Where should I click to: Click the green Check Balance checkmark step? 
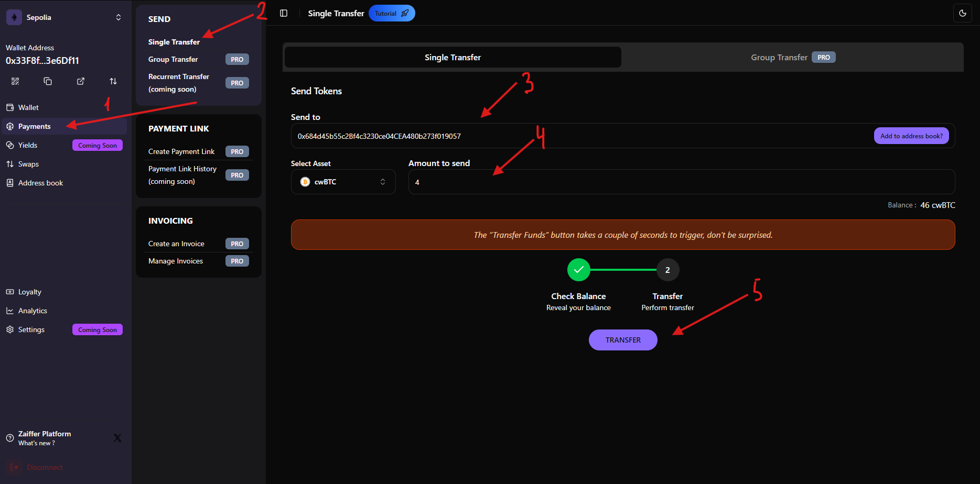click(578, 270)
